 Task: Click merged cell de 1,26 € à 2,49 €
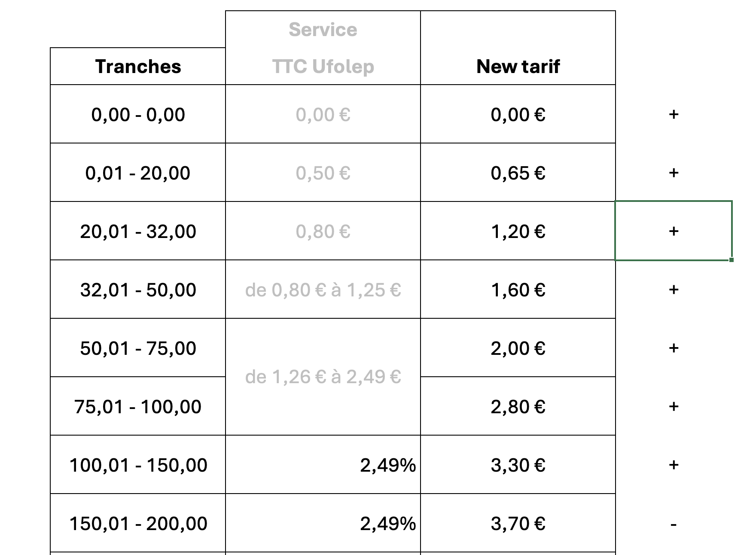click(323, 377)
